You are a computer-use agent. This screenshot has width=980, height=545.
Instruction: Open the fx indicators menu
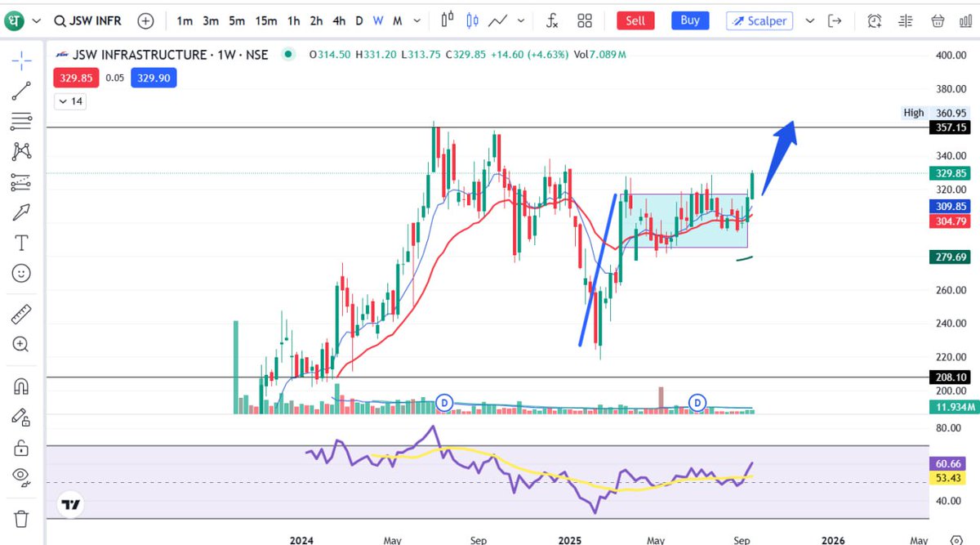[x=553, y=20]
